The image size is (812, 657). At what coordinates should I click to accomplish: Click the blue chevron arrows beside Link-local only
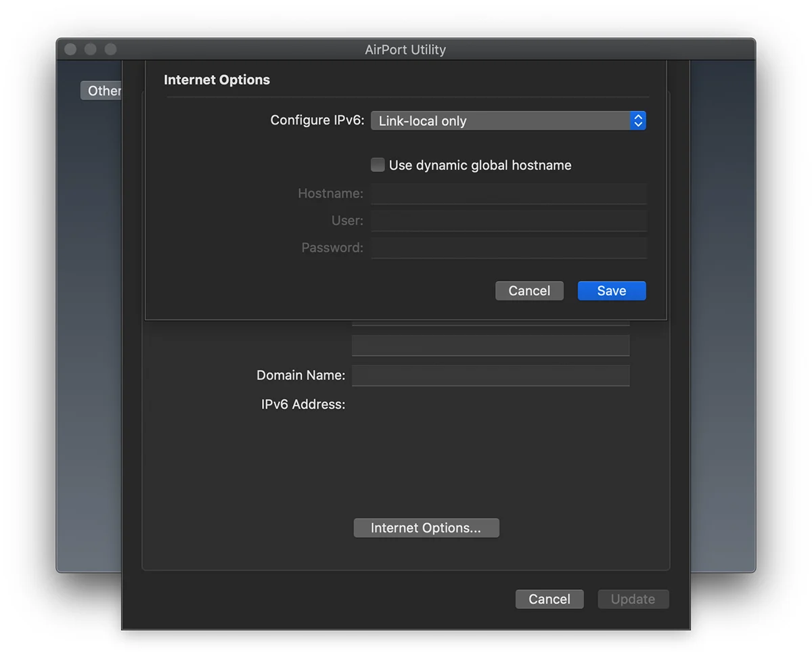pos(637,121)
